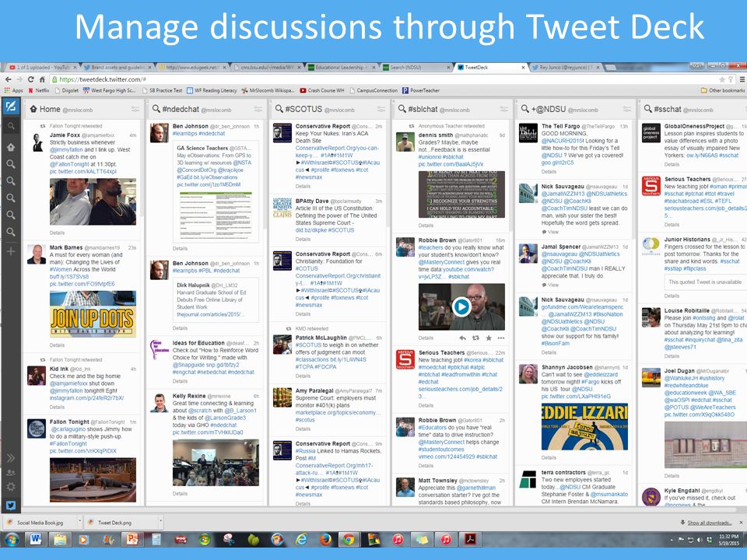Click the Windows Start button

click(x=12, y=540)
